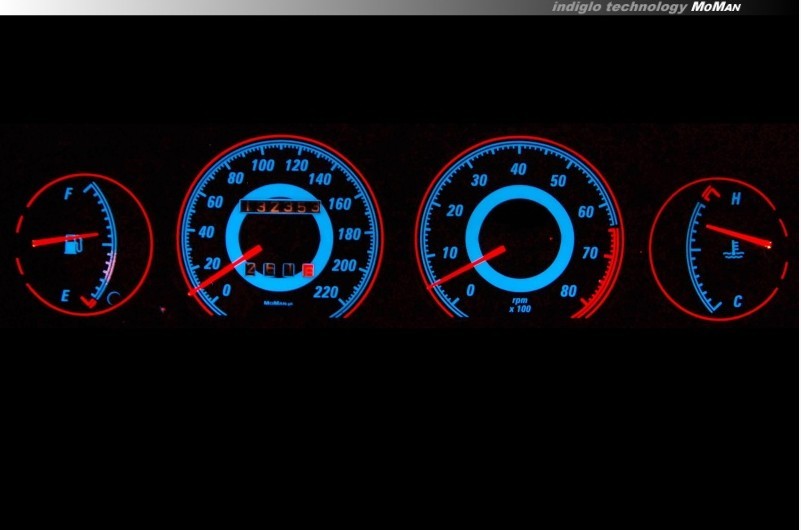Click the C label on temperature gauge
The image size is (801, 530).
click(x=736, y=301)
